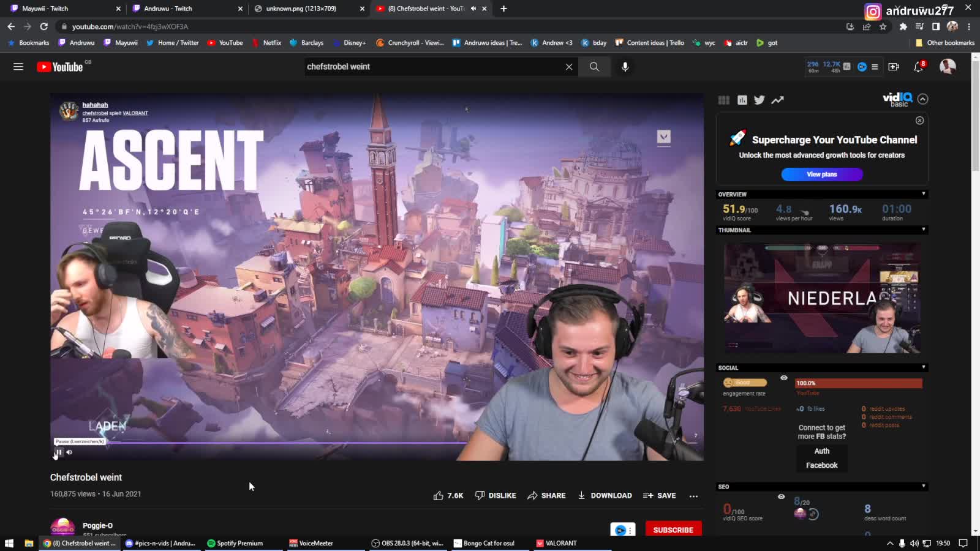Click the address bar URL
The width and height of the screenshot is (980, 551).
coord(130,26)
